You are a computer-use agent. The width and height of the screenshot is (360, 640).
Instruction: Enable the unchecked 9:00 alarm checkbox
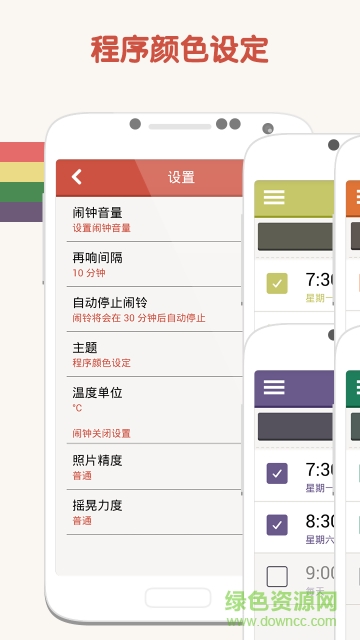point(277,576)
